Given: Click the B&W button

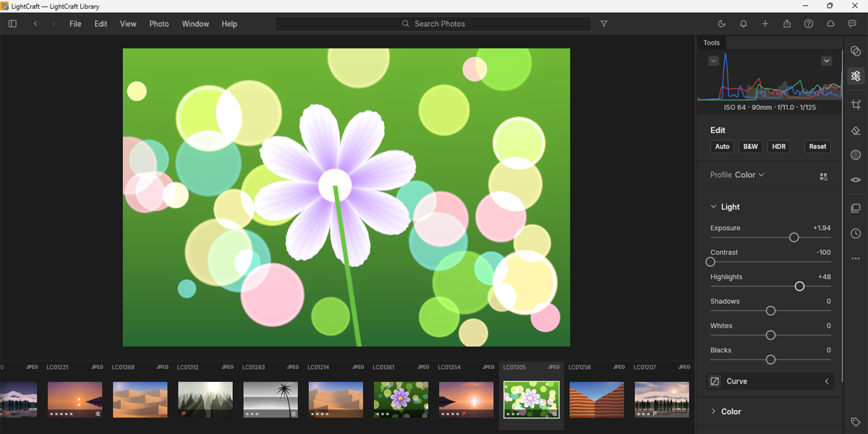Looking at the screenshot, I should (751, 146).
